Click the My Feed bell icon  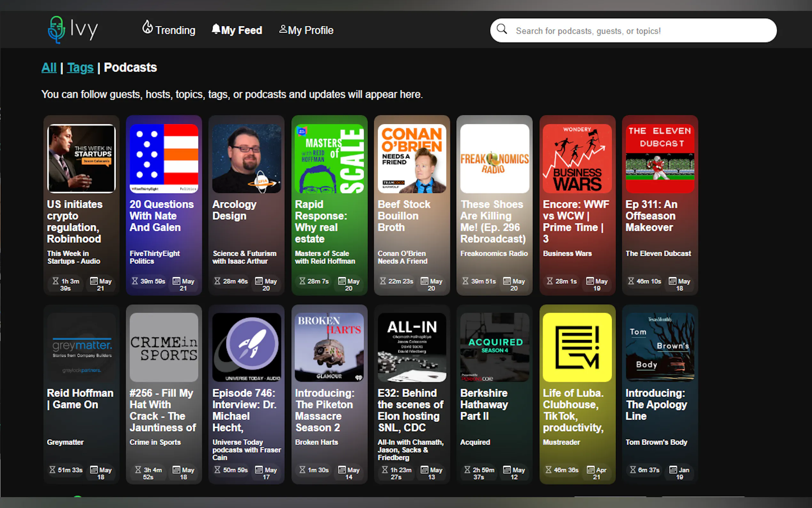point(216,29)
